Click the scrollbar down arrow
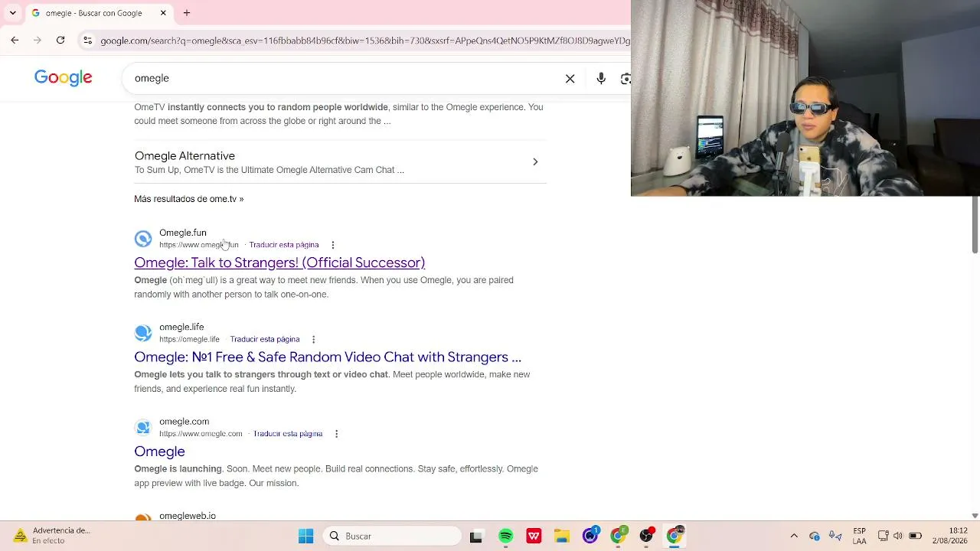 tap(975, 516)
